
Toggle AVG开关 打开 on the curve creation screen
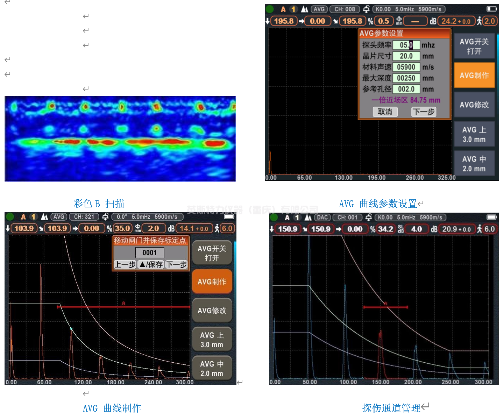[x=212, y=253]
